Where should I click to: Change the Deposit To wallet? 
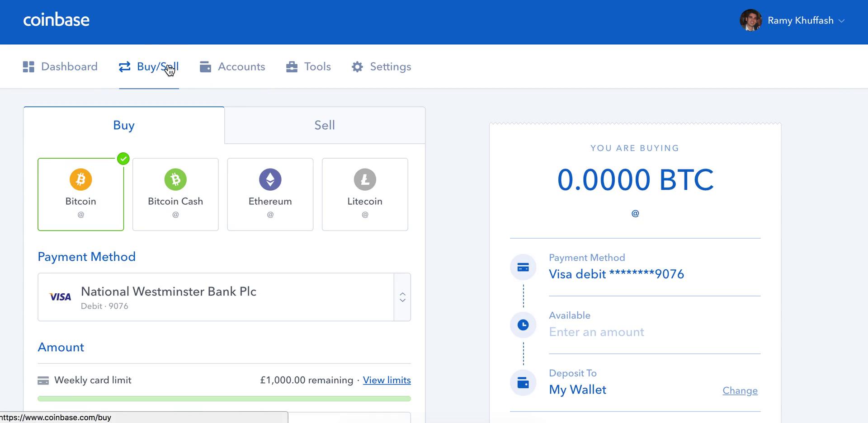point(740,390)
